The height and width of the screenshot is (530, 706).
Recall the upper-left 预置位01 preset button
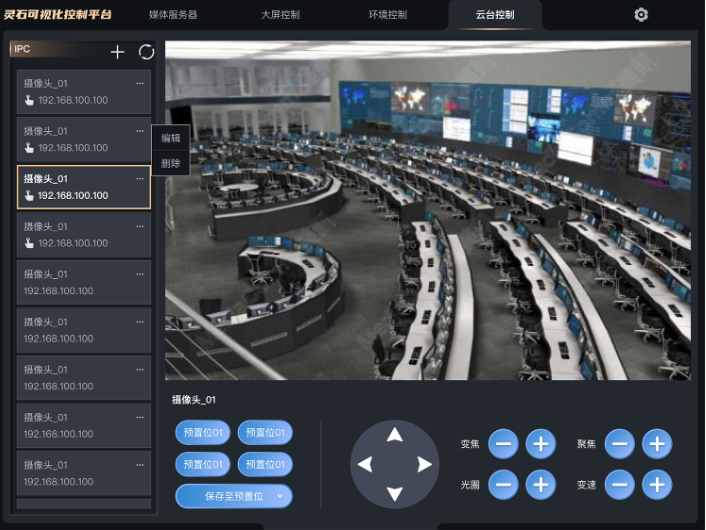tap(203, 433)
